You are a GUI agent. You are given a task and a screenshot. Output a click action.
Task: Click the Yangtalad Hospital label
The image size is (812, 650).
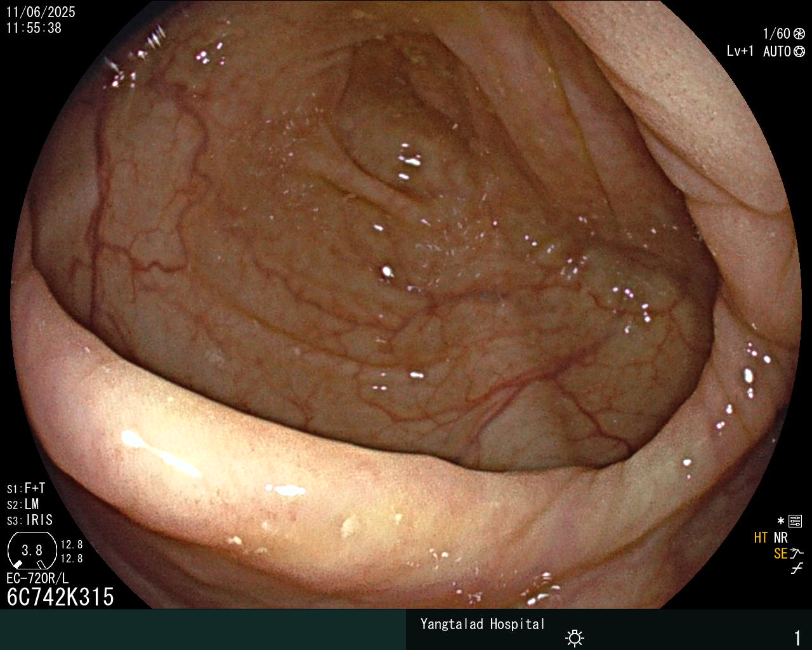[x=483, y=624]
